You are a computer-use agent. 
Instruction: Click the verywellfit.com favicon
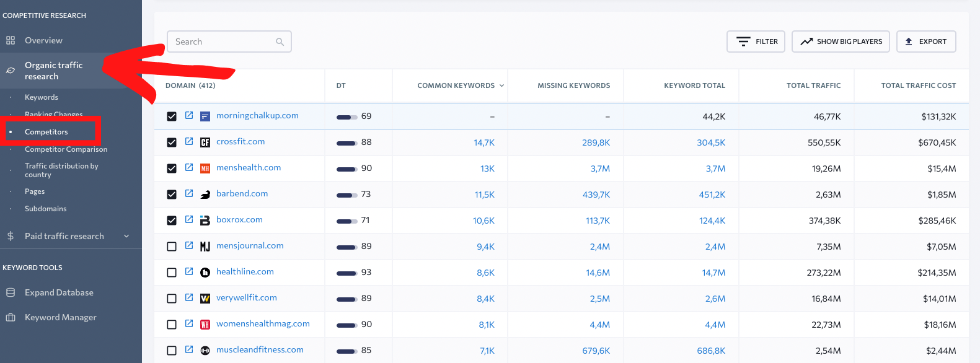(205, 299)
